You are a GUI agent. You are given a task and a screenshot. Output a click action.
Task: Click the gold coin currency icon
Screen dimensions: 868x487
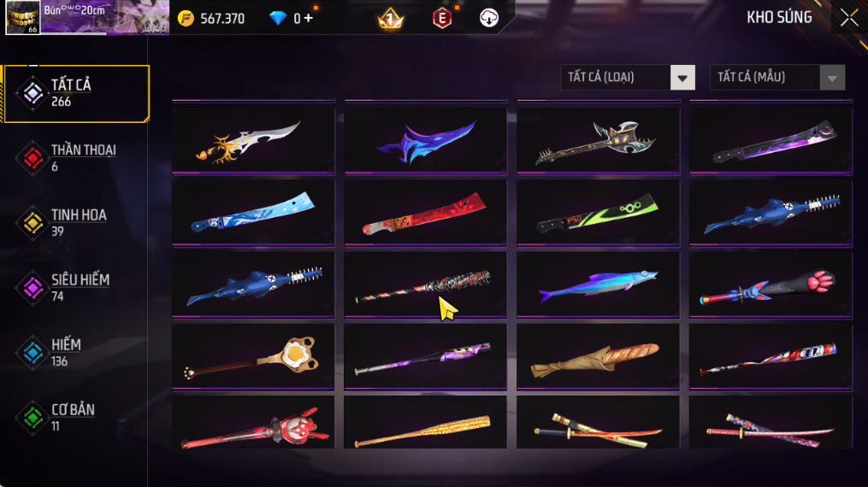tap(186, 18)
